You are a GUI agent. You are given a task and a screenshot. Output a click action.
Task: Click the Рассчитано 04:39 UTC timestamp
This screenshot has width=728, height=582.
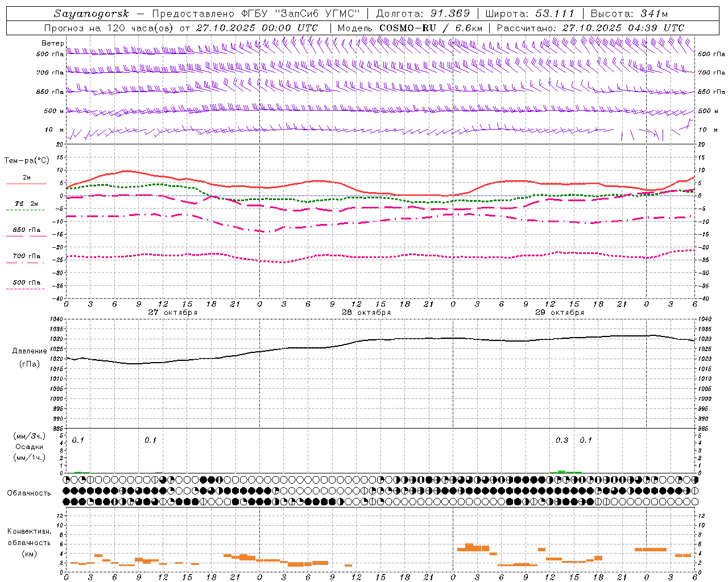click(x=590, y=28)
